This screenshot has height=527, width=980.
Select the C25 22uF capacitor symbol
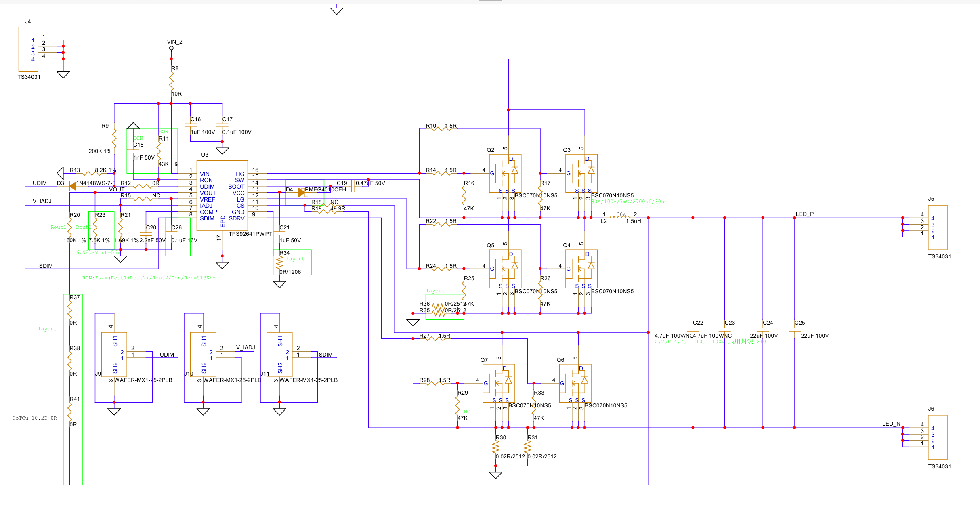click(794, 329)
